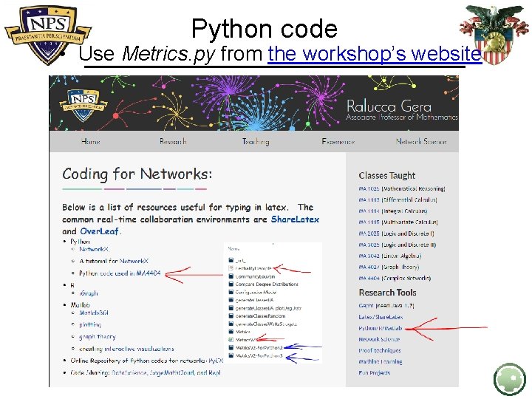Click the folder icon next to Compare Degree Distributions

[x=231, y=284]
